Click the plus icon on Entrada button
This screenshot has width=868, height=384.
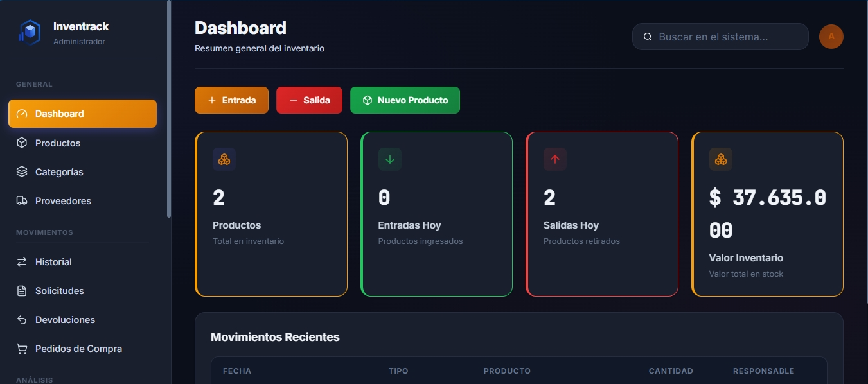212,100
